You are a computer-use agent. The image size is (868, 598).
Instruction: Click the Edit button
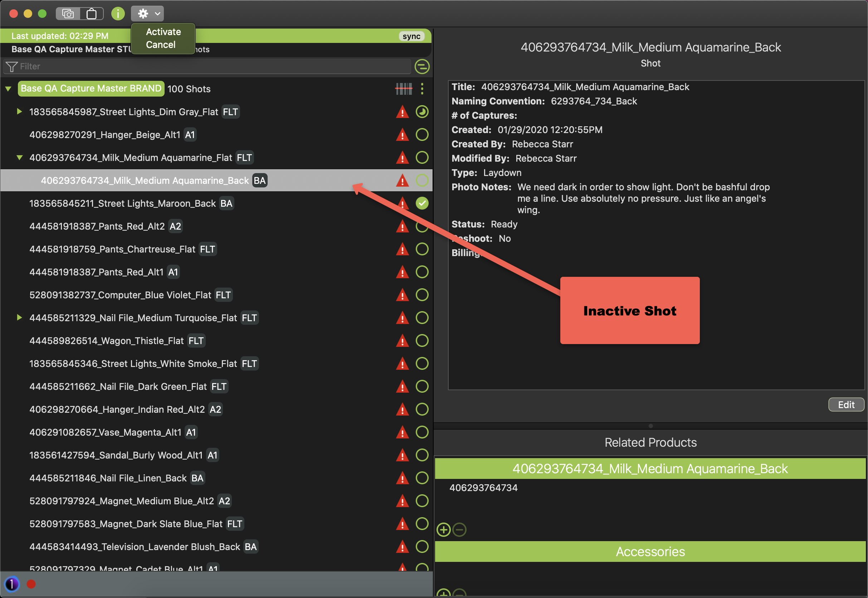click(x=846, y=405)
